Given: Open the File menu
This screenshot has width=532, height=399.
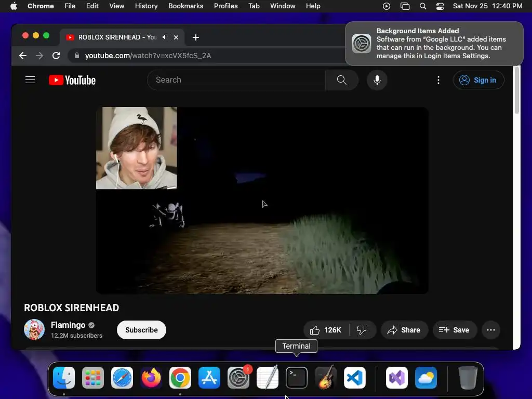Looking at the screenshot, I should [70, 6].
